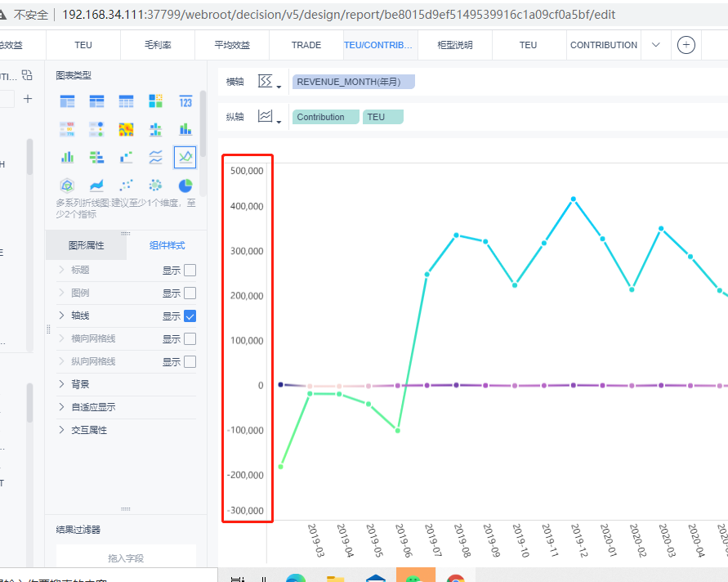Enable the 纵向网格线 display checkbox
The width and height of the screenshot is (728, 582).
tap(190, 362)
